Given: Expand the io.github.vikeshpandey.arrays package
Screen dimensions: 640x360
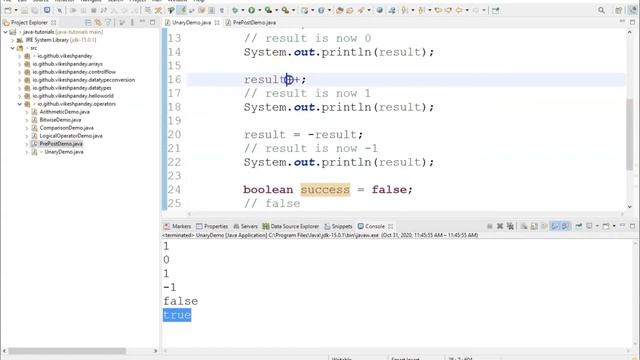Looking at the screenshot, I should pos(20,64).
